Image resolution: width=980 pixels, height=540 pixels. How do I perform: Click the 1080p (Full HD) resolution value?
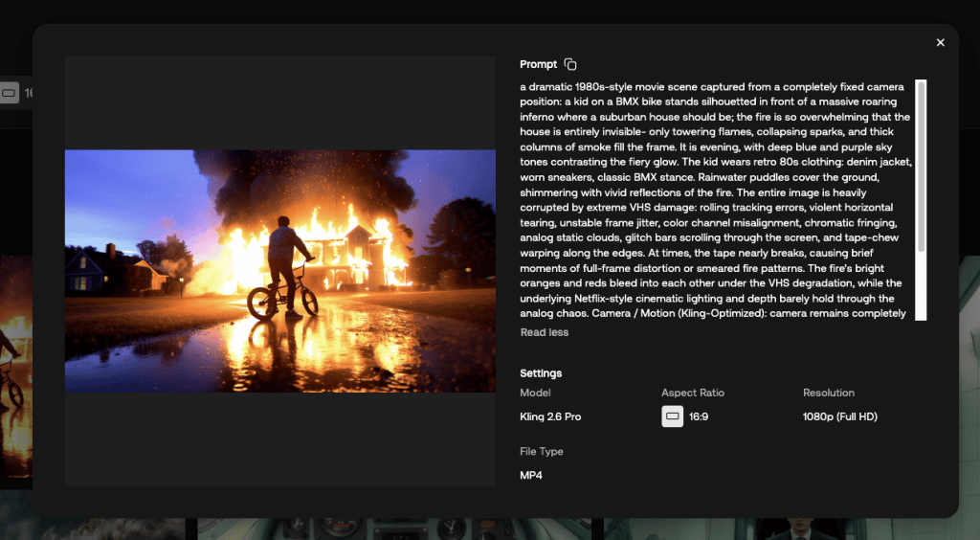tap(839, 416)
